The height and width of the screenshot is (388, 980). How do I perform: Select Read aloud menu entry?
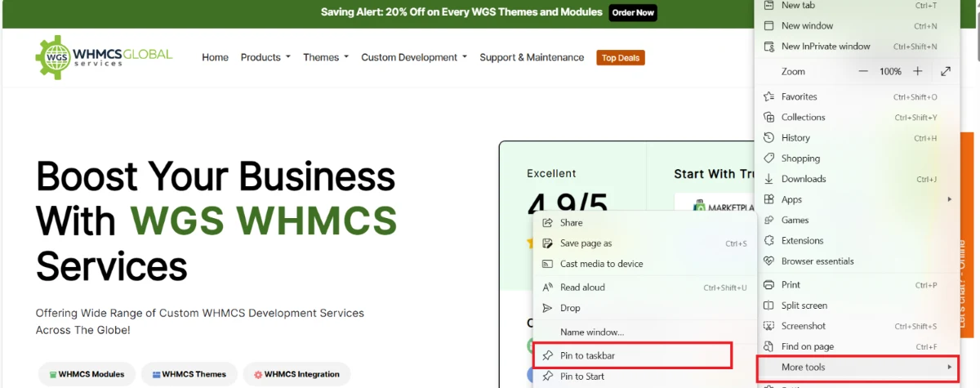pyautogui.click(x=645, y=288)
